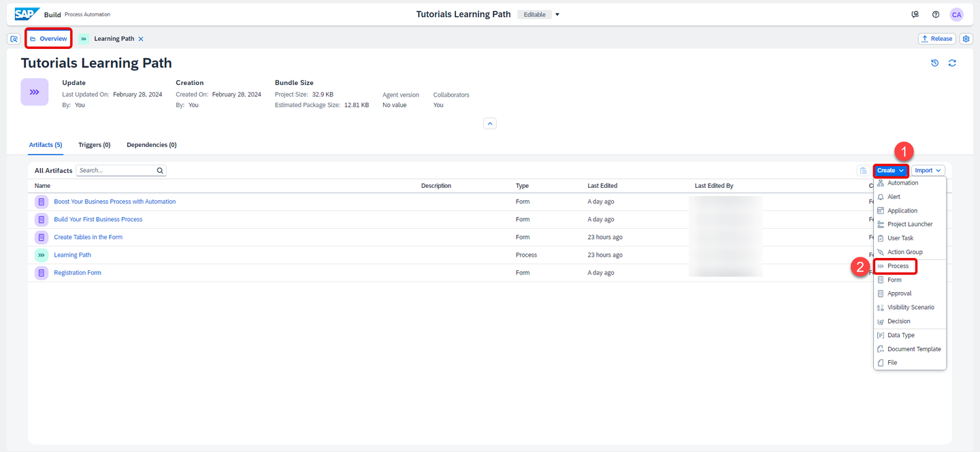Choose Project Launcher from the Create menu
The width and height of the screenshot is (980, 452).
click(910, 225)
